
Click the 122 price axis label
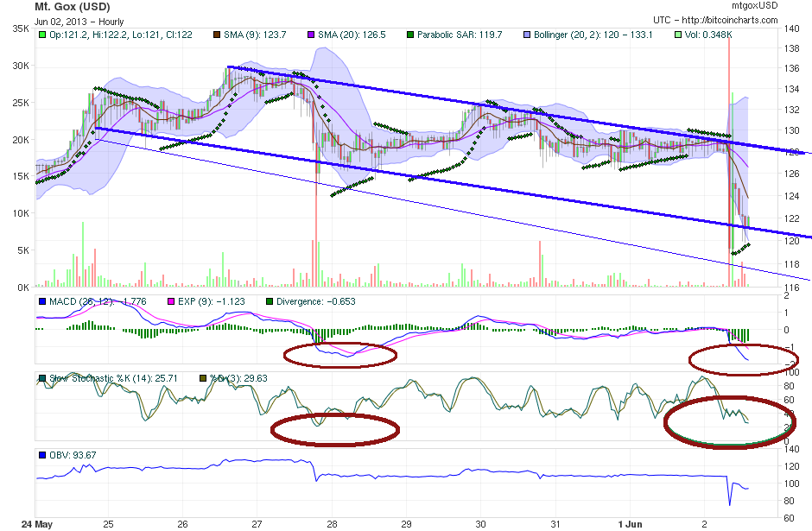pos(792,218)
